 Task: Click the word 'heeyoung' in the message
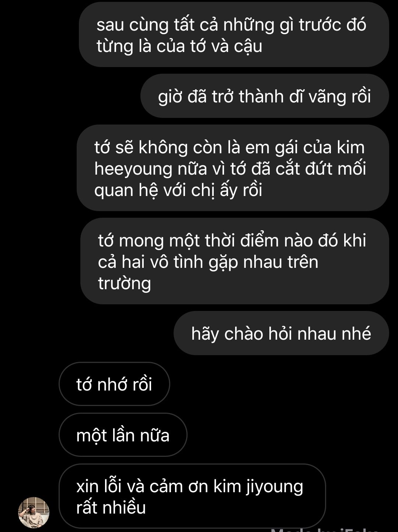[x=133, y=169]
